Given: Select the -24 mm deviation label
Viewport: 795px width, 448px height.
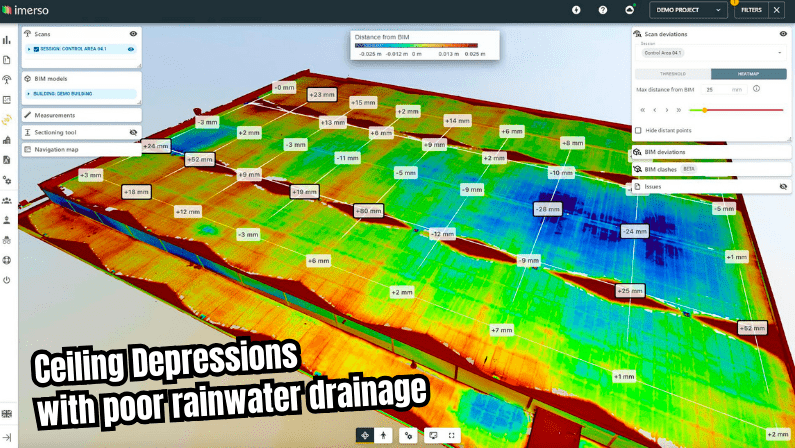Looking at the screenshot, I should [x=635, y=231].
